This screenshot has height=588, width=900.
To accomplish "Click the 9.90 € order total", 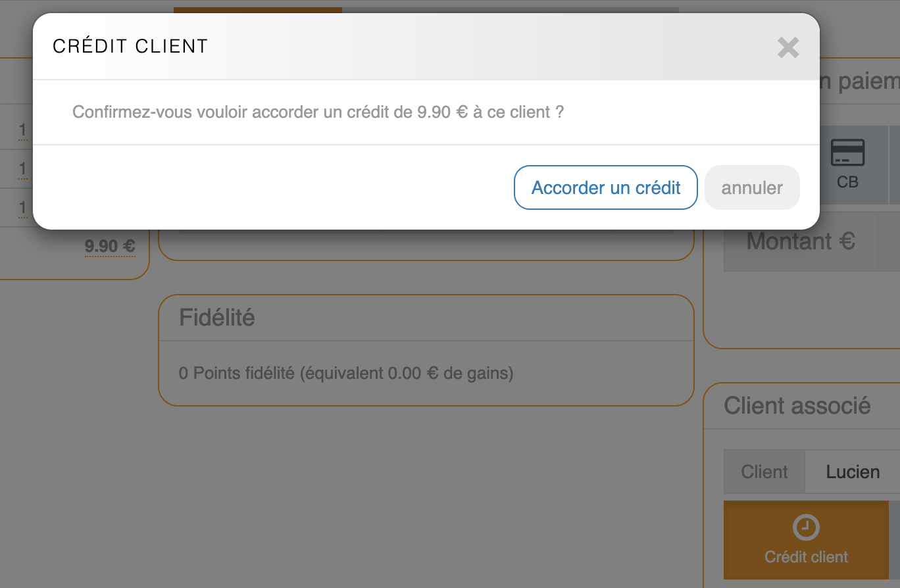I will point(110,247).
